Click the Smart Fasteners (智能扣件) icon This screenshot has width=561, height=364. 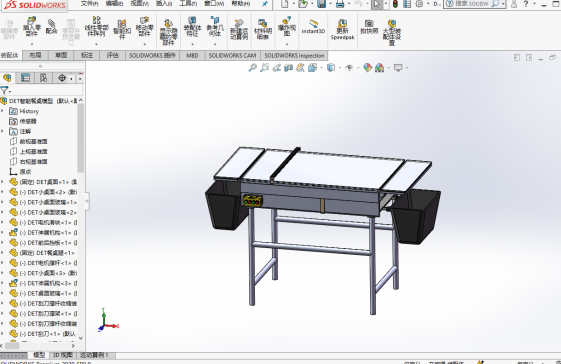(x=122, y=25)
